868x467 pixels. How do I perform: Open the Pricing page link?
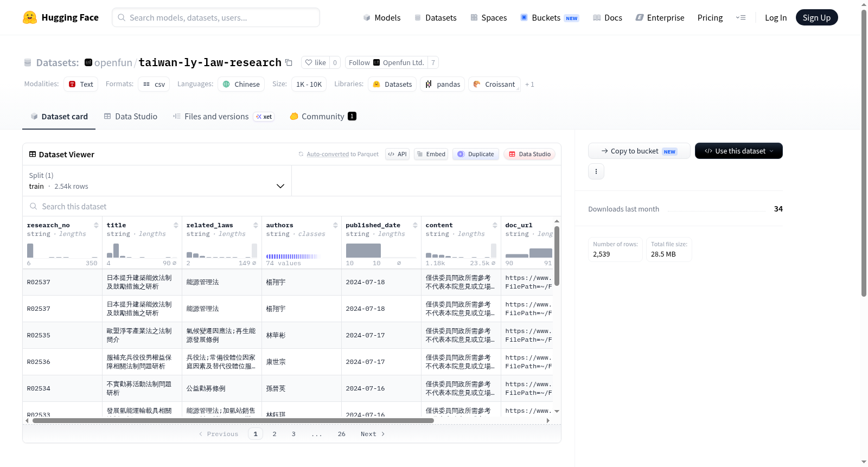(x=710, y=17)
